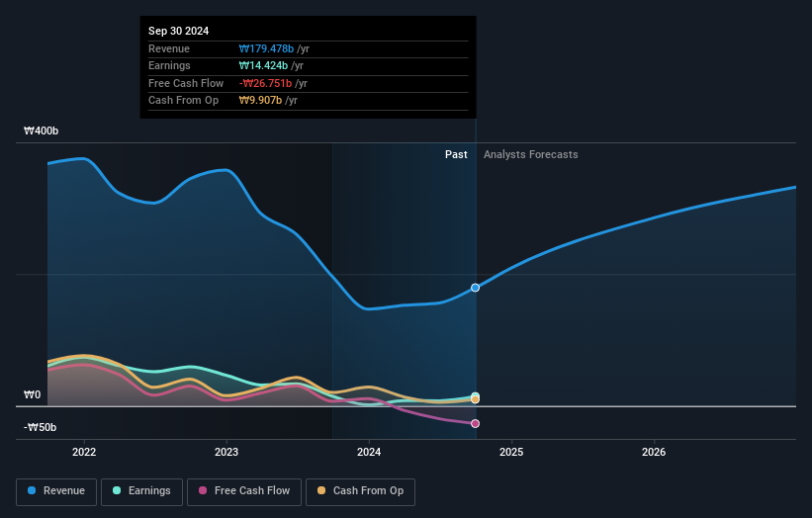Click the ₩0 y-axis label
The image size is (812, 518).
click(32, 394)
